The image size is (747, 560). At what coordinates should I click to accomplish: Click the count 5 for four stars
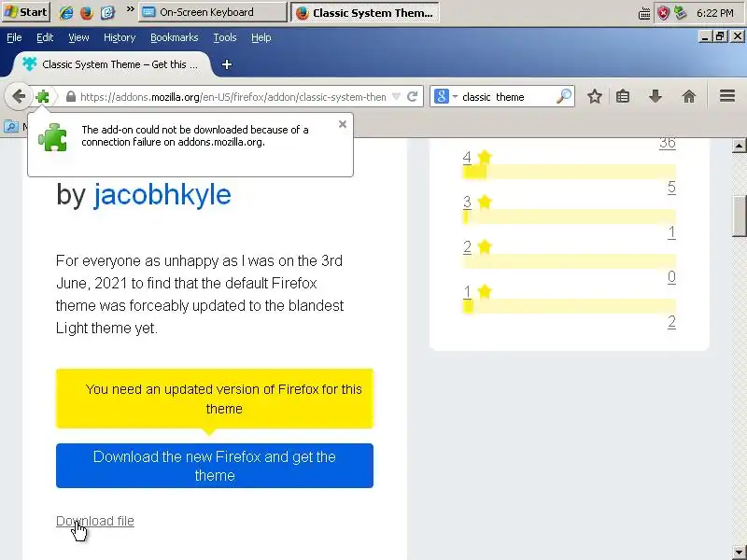[671, 188]
